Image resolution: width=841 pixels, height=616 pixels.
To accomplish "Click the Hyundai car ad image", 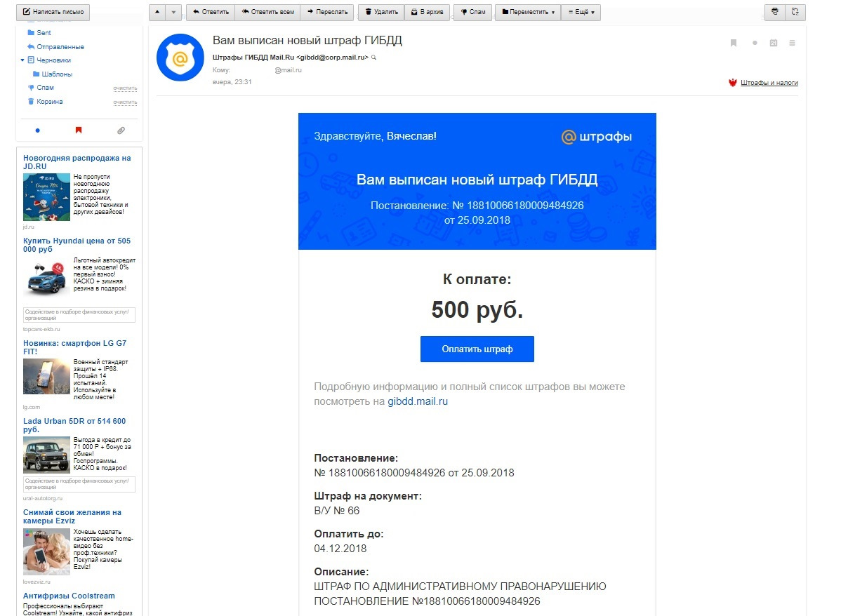I will coord(46,279).
